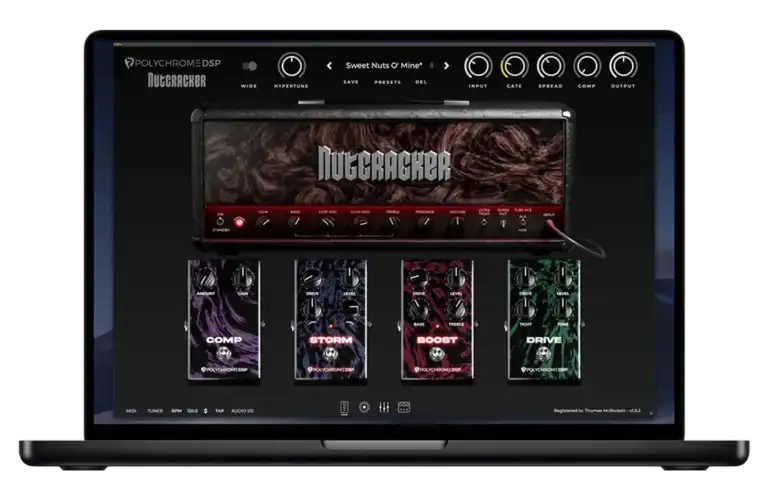Toggle the BOOST pedal footswitch
Image resolution: width=768 pixels, height=500 pixels.
[437, 353]
